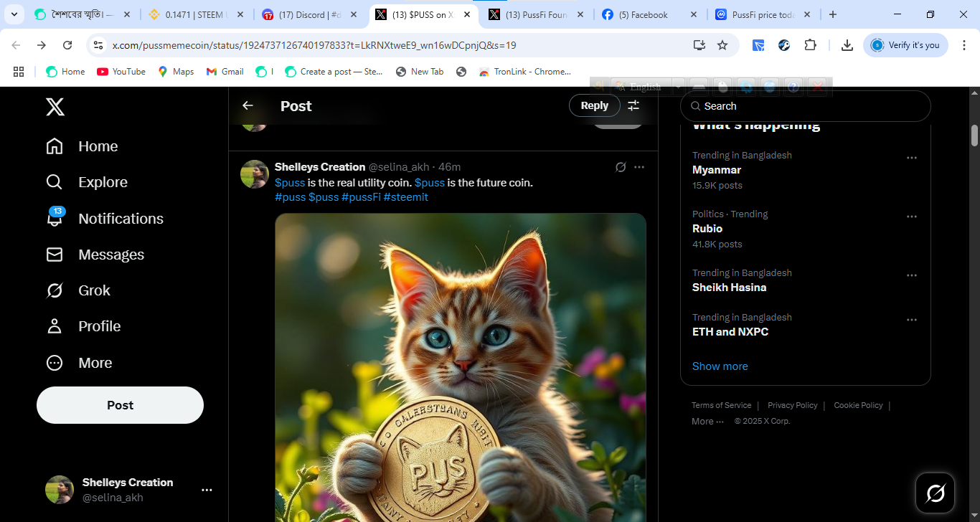Reload the current page
980x522 pixels.
pyautogui.click(x=67, y=45)
